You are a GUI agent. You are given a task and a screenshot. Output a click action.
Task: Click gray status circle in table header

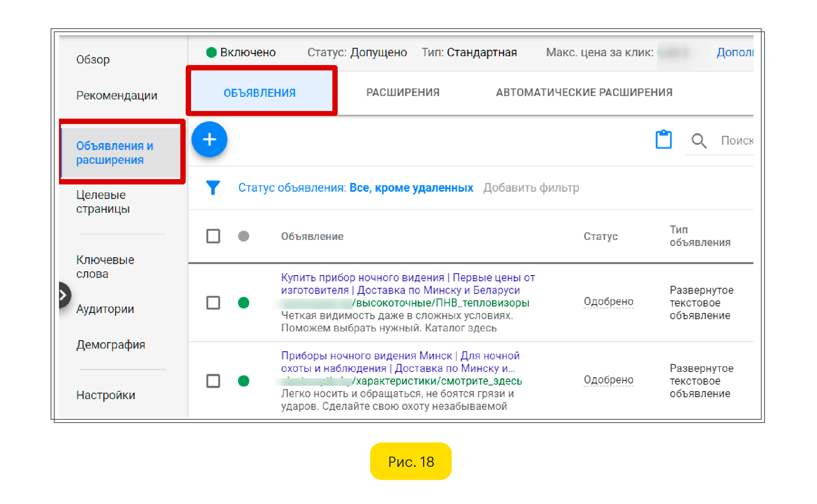pos(243,236)
